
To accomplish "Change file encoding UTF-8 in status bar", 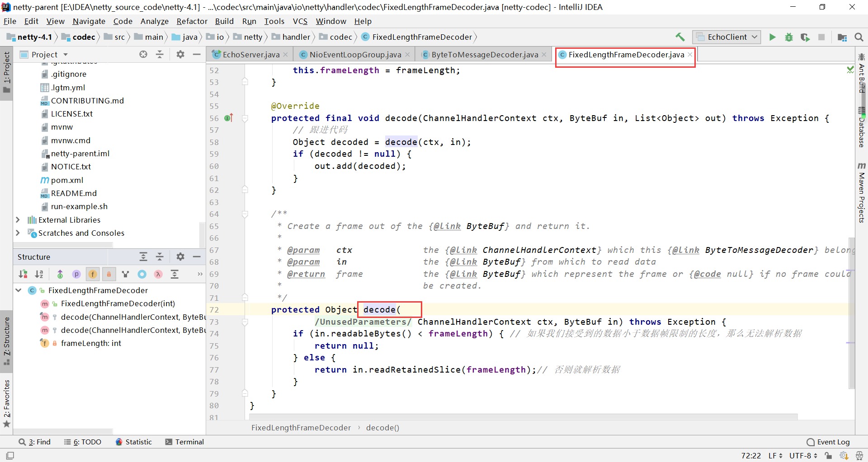I will 803,456.
